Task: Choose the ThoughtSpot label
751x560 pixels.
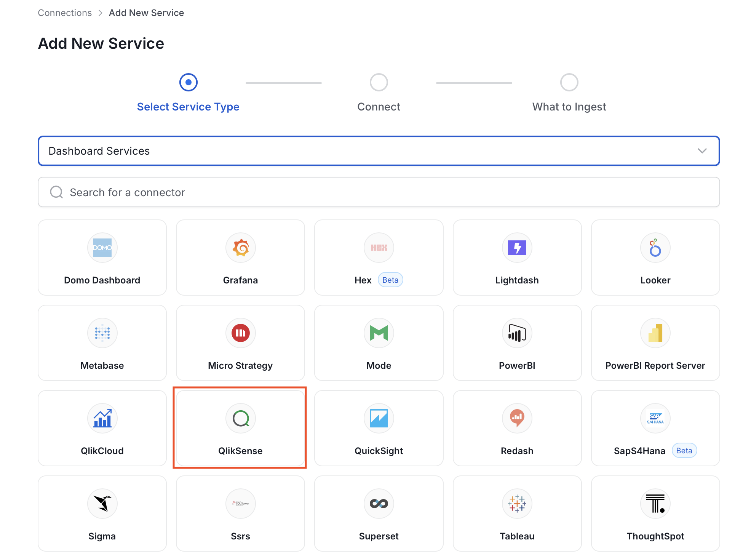Action: pos(655,536)
